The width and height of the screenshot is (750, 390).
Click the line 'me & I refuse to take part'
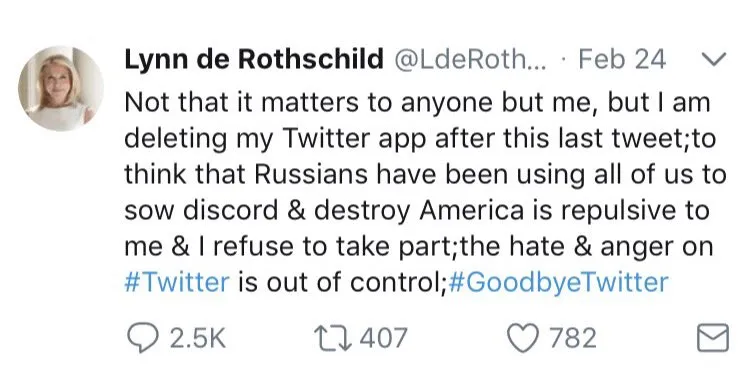pyautogui.click(x=419, y=246)
